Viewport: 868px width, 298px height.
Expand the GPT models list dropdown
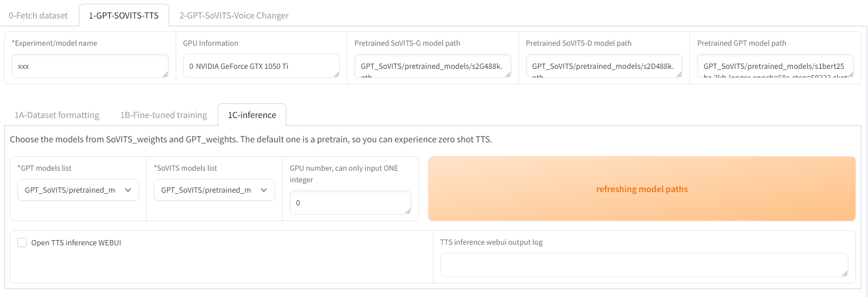(78, 190)
